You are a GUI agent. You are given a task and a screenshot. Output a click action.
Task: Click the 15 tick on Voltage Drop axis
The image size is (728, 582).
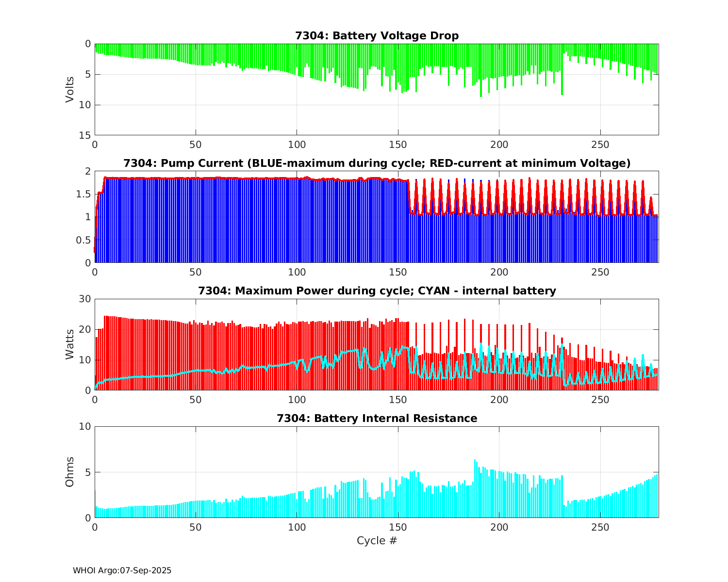85,135
